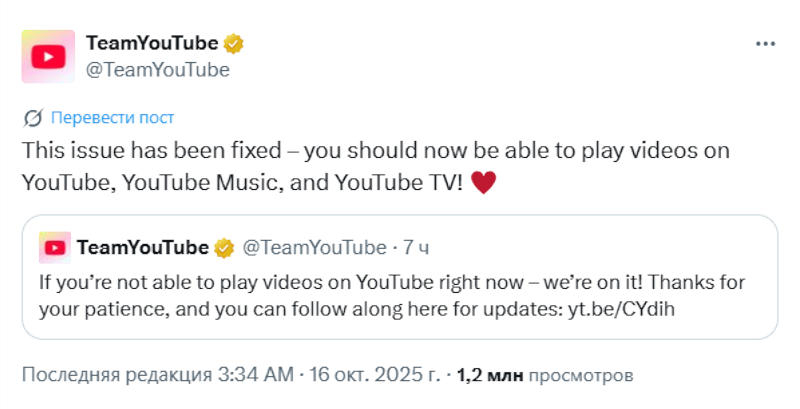Click the 16 окт. 2025 г. date

pos(376,377)
